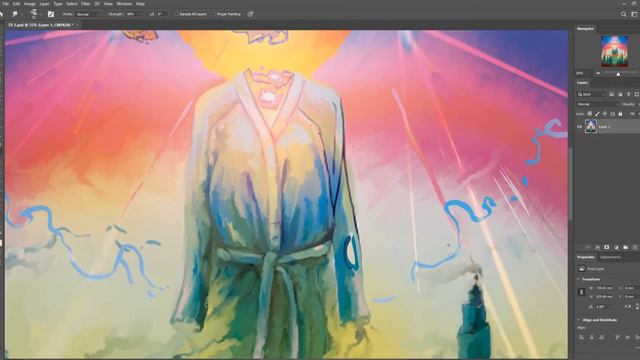
Task: Open the Smudge tool preset picker
Action: click(16, 14)
